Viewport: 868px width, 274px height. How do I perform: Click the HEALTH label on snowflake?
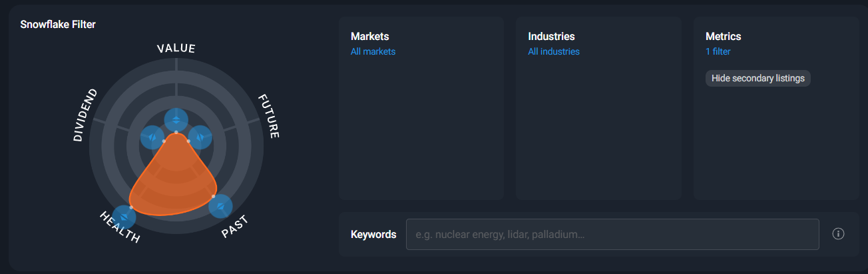[120, 227]
